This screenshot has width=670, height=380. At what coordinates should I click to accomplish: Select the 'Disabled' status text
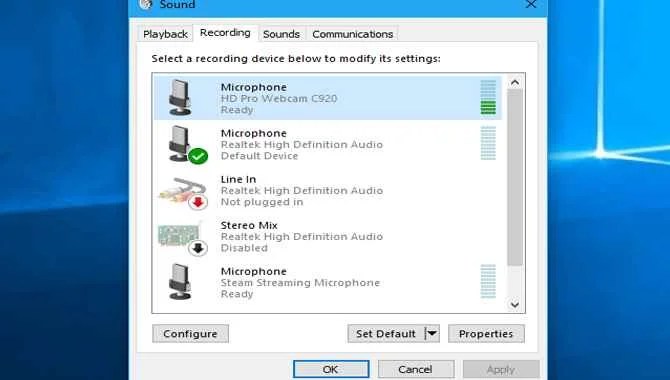(244, 248)
